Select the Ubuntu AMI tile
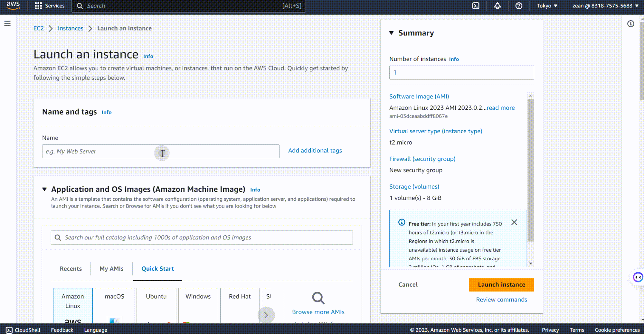The width and height of the screenshot is (644, 334). (x=156, y=306)
